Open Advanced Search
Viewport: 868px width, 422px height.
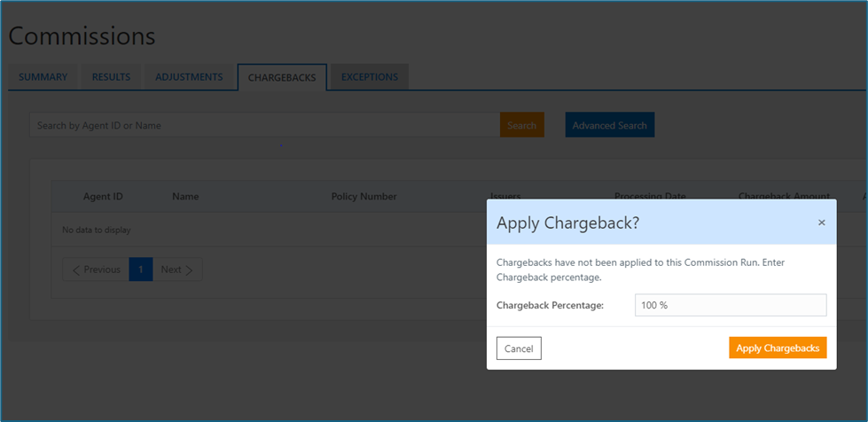pos(609,125)
